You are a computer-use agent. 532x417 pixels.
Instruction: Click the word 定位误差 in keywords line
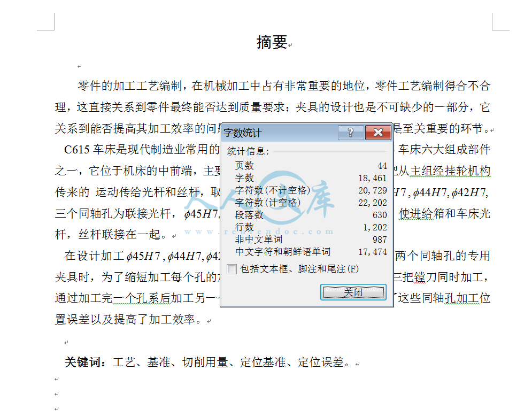tap(321, 362)
